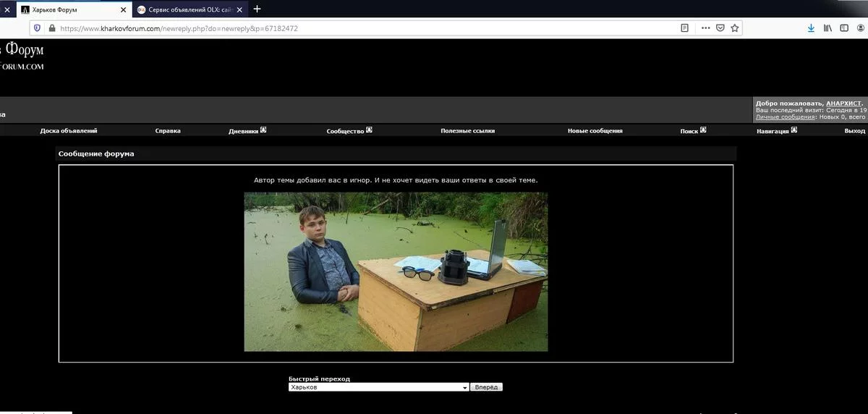Image resolution: width=868 pixels, height=414 pixels.
Task: Close the Харьков Форум tab
Action: click(x=122, y=9)
